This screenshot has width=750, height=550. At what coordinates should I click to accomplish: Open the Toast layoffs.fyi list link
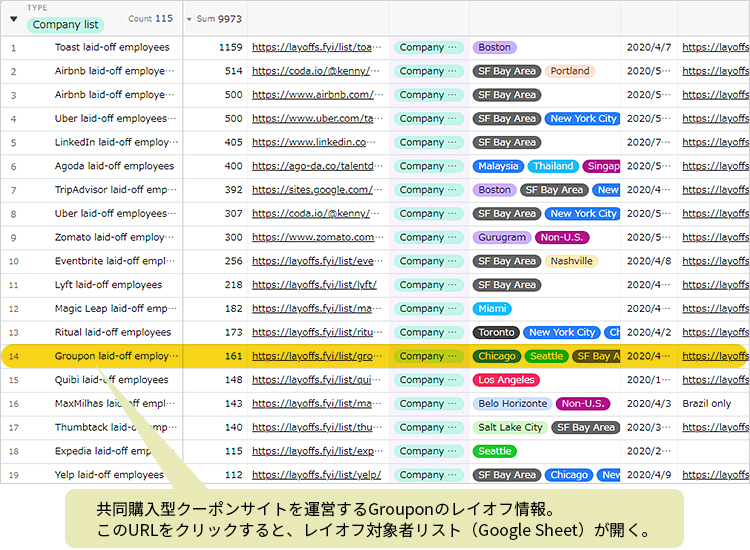(x=317, y=47)
